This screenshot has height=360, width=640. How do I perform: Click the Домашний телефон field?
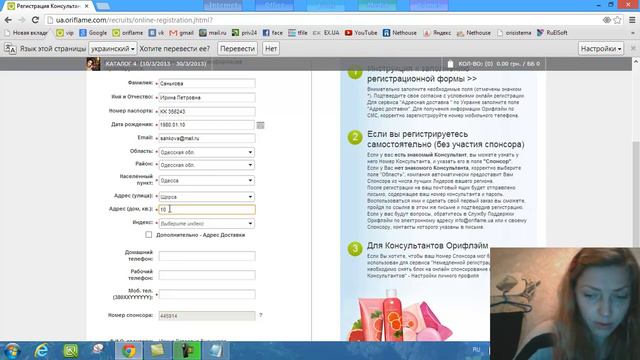coord(207,256)
